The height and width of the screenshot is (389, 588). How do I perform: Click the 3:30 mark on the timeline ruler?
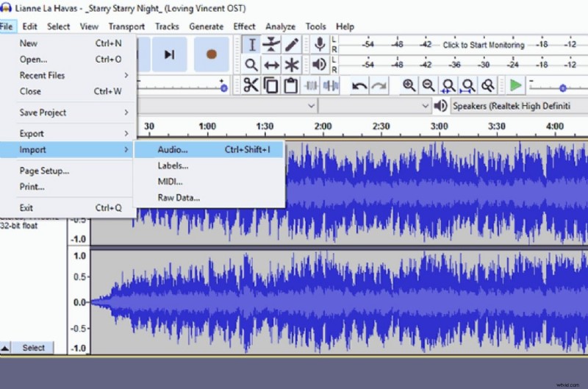coord(497,126)
